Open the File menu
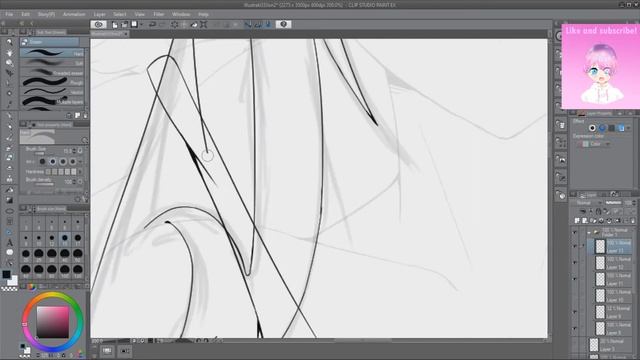640x360 pixels. pyautogui.click(x=9, y=14)
